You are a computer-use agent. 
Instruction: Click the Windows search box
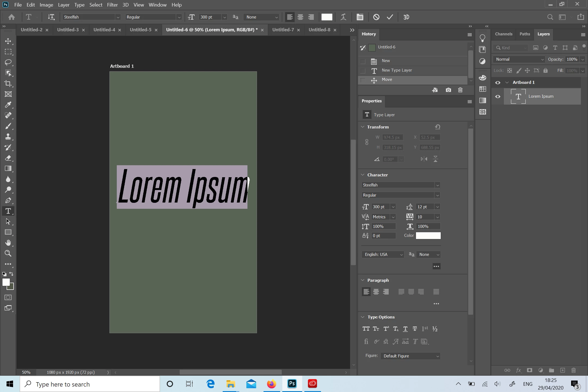[x=90, y=384]
